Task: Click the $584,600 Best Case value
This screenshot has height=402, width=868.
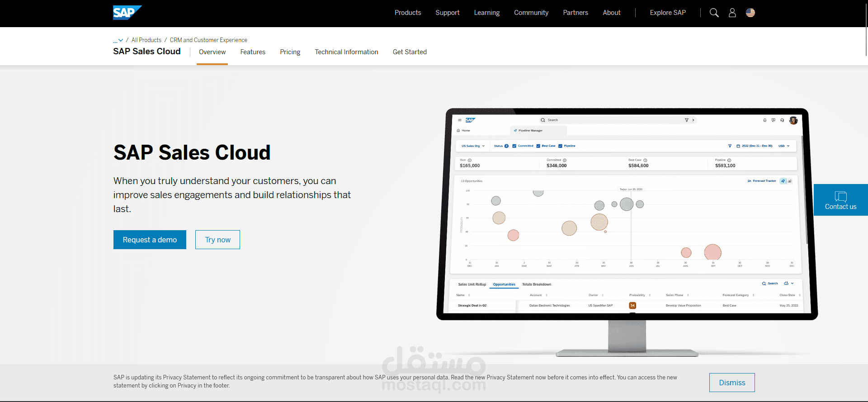Action: pyautogui.click(x=638, y=166)
